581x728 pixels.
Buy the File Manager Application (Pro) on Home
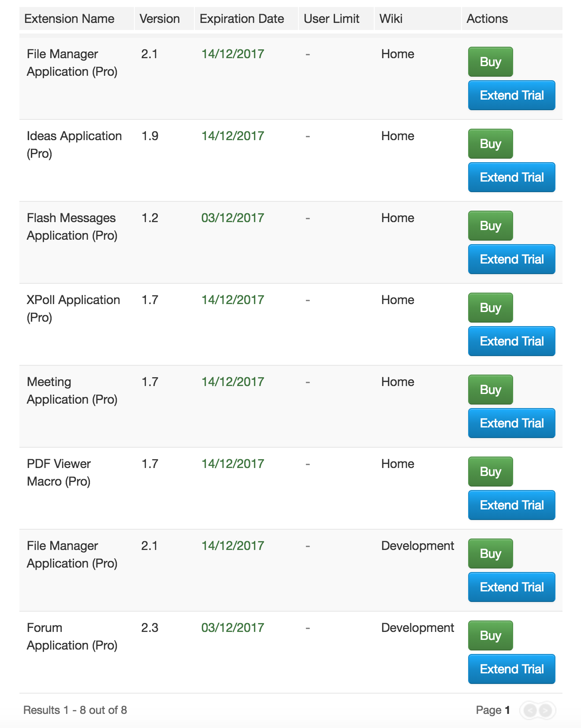[x=490, y=62]
